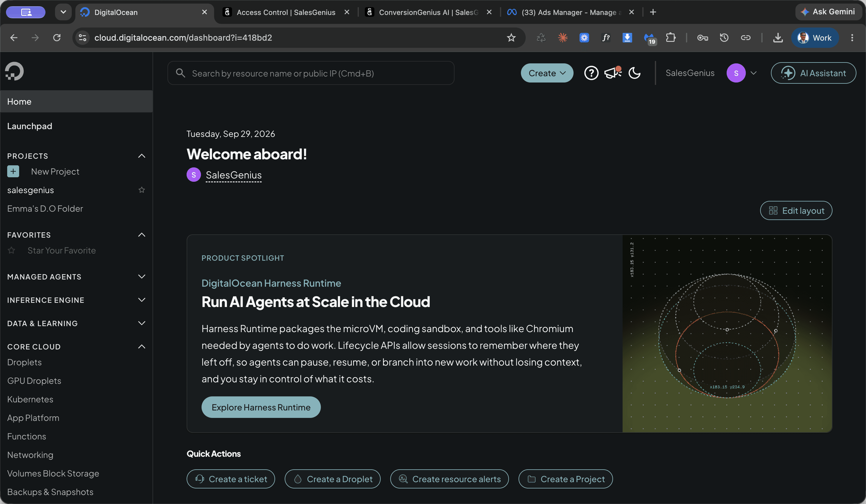Expand the Inference Engine section

click(x=141, y=300)
